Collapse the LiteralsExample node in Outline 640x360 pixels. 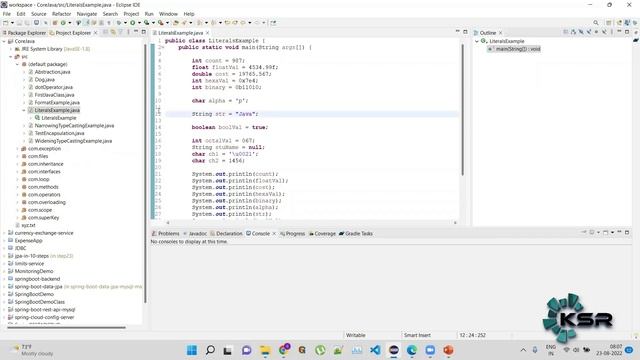pos(477,41)
